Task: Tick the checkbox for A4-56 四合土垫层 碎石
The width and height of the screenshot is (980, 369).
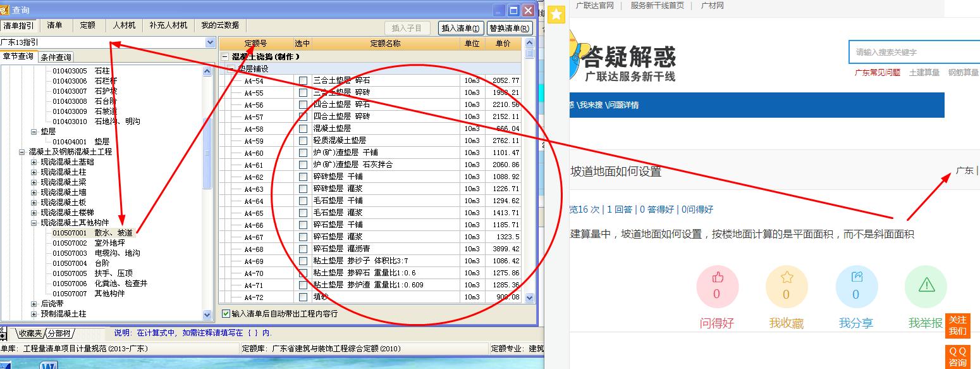Action: pyautogui.click(x=303, y=104)
